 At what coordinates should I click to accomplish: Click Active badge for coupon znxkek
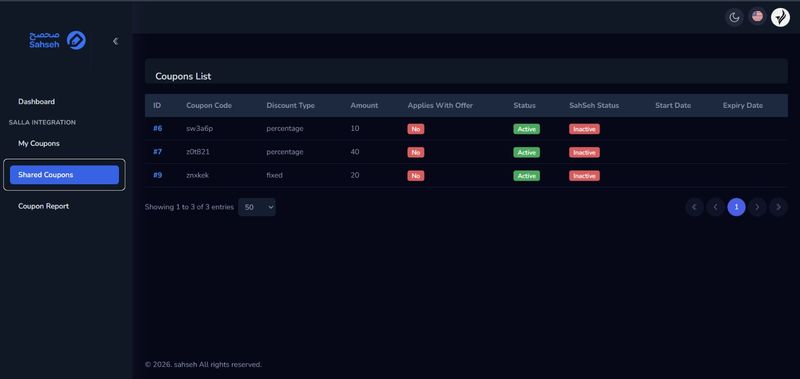527,176
